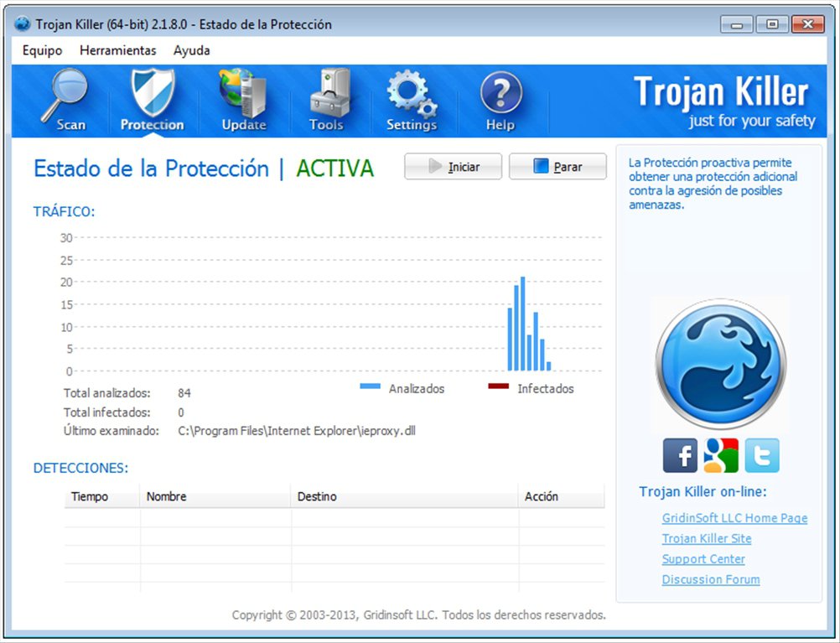This screenshot has height=643, width=840.
Task: Click the Analizados legend label
Action: (x=417, y=389)
